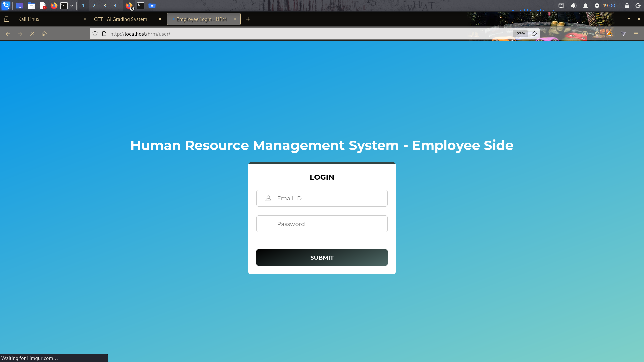Go forward one page

tap(20, 34)
